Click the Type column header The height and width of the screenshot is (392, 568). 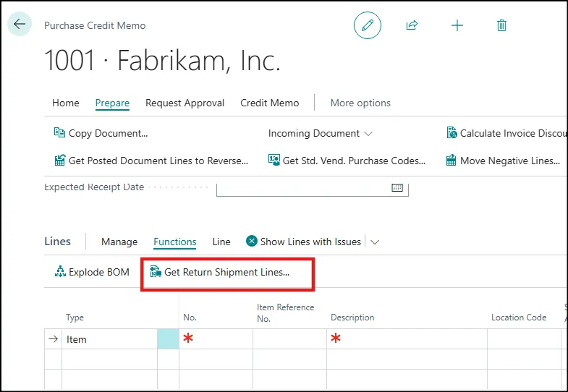click(x=75, y=318)
